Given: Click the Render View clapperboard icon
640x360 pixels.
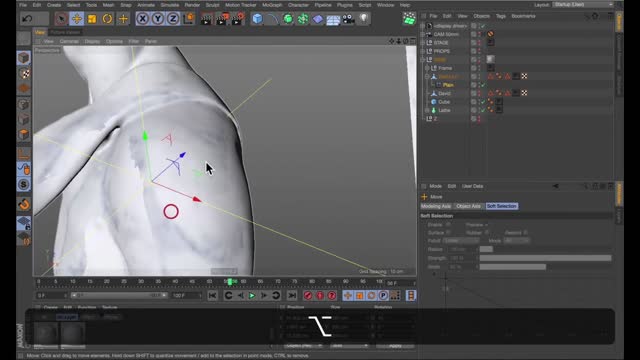Looking at the screenshot, I should coord(207,19).
